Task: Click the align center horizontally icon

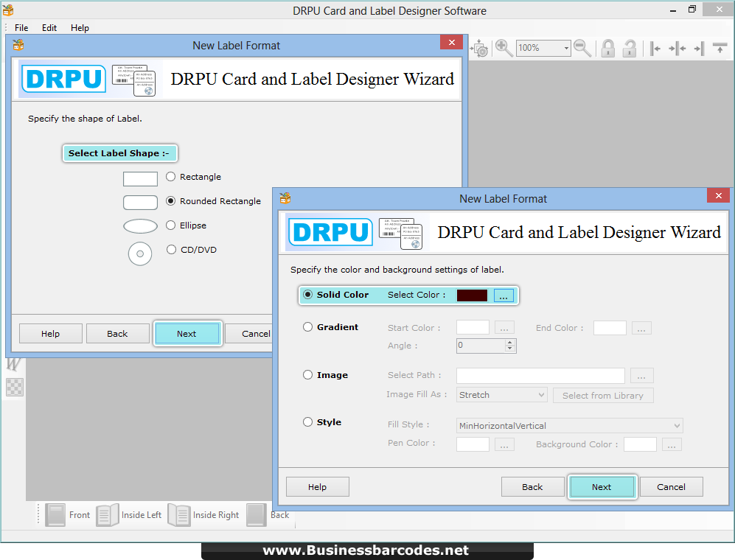Action: pyautogui.click(x=677, y=49)
